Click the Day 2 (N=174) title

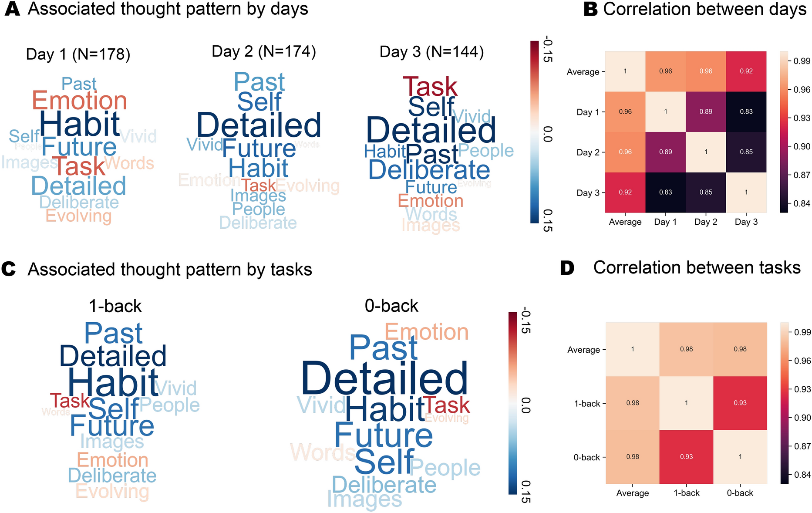click(264, 51)
